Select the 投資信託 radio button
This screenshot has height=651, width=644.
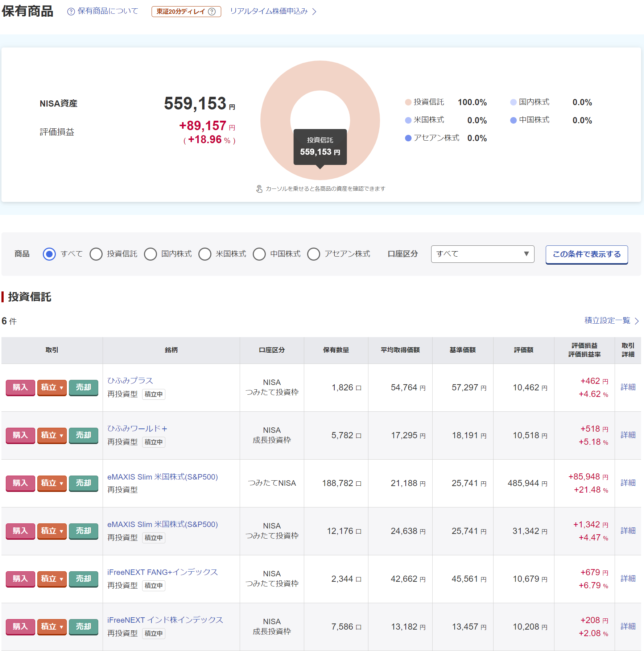pyautogui.click(x=96, y=254)
